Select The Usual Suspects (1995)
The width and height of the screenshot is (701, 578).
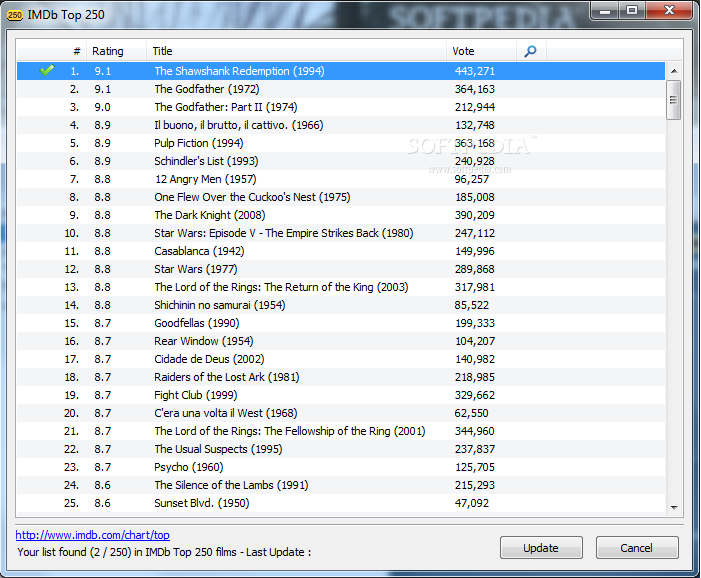click(x=341, y=449)
